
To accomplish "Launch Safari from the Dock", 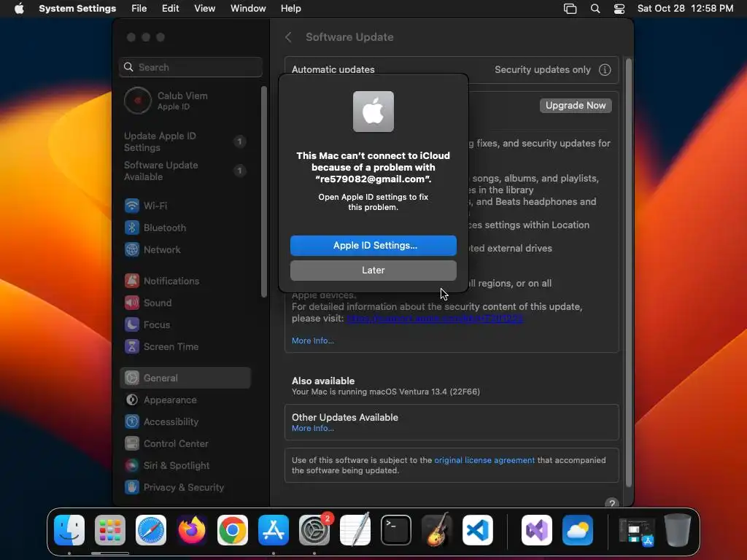I will point(151,530).
